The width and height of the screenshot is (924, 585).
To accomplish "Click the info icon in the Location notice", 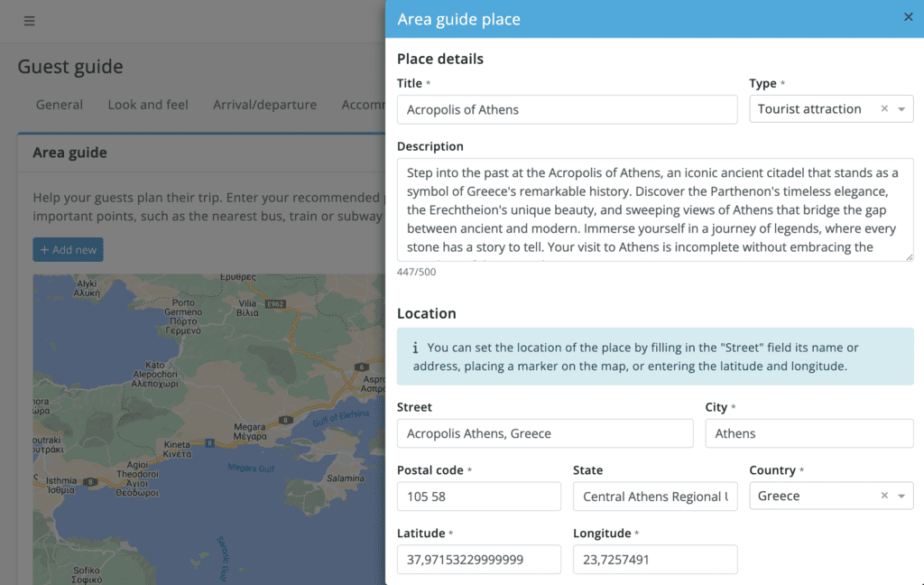I will pyautogui.click(x=415, y=348).
